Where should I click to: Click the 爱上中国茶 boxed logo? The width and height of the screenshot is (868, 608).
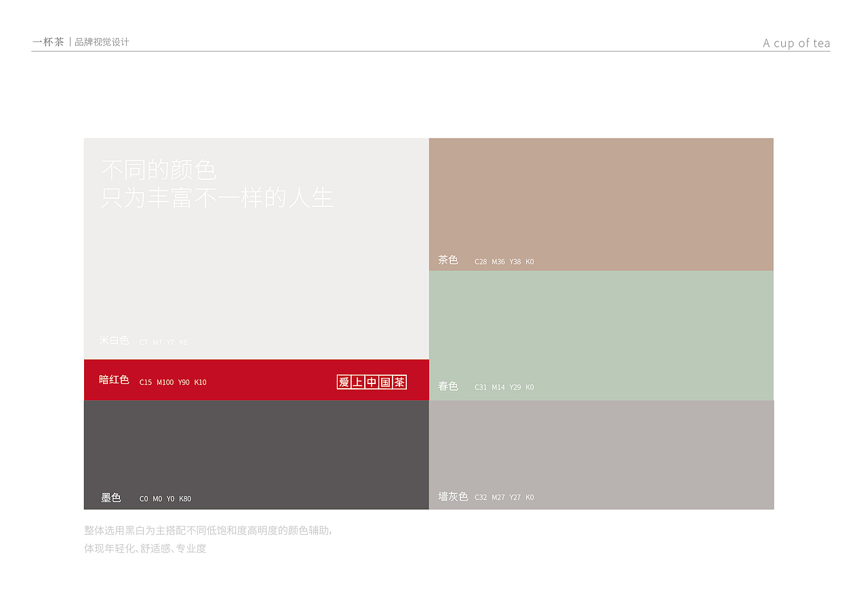tap(372, 382)
